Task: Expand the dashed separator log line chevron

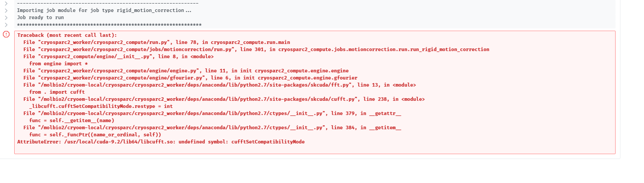Action: pyautogui.click(x=6, y=3)
